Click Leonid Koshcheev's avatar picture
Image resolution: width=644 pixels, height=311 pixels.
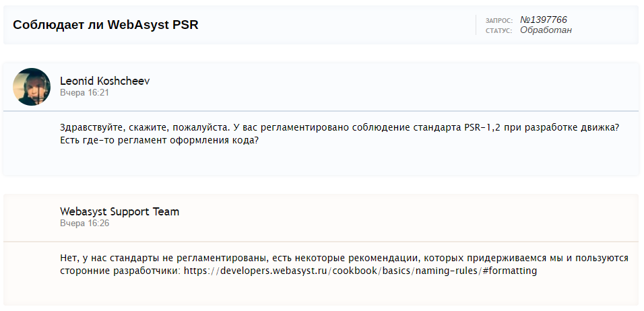tap(32, 87)
